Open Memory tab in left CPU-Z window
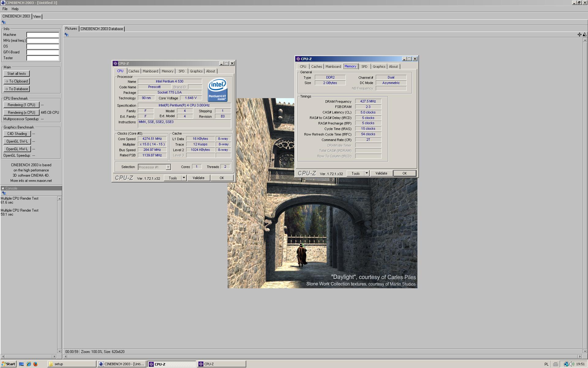 point(168,71)
